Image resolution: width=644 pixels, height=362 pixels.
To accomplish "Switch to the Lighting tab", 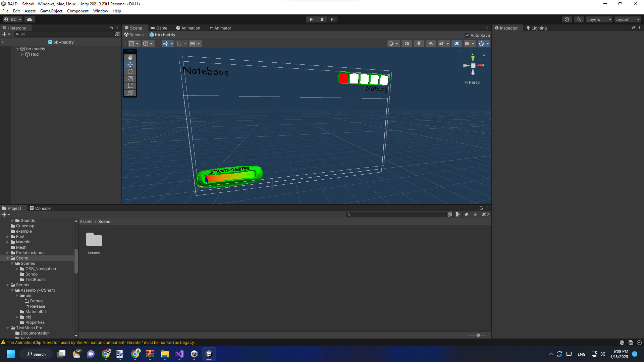I will click(537, 28).
